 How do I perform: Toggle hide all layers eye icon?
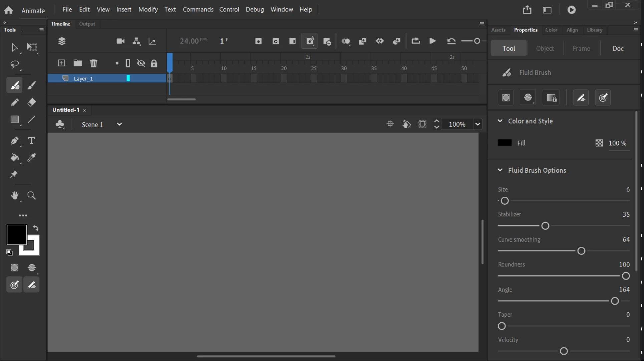tap(141, 63)
